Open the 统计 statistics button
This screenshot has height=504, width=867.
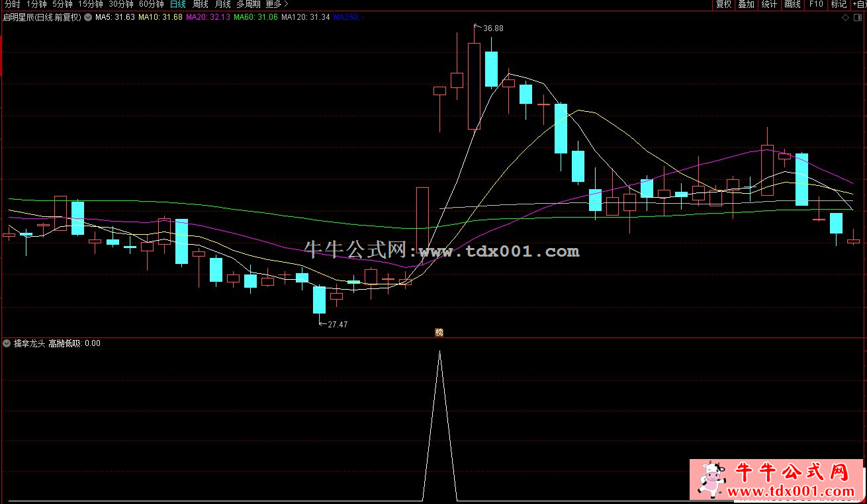pyautogui.click(x=769, y=4)
